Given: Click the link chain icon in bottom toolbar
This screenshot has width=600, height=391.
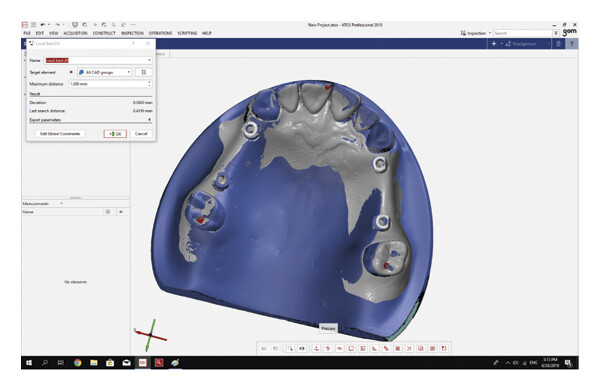Looking at the screenshot, I should (386, 349).
